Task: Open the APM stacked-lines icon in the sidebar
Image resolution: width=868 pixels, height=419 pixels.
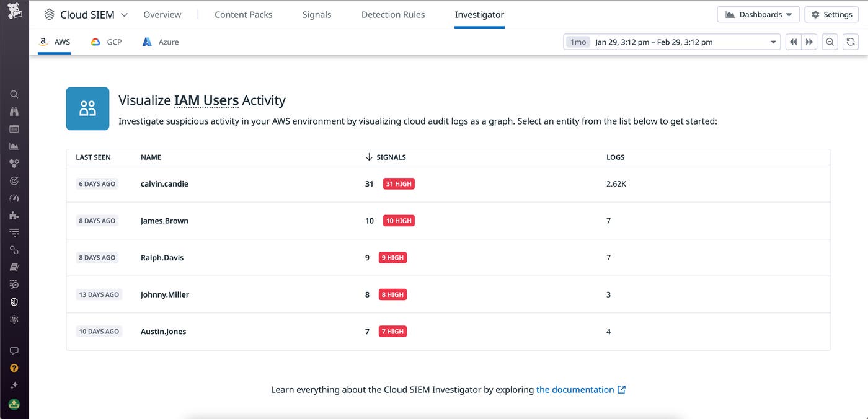Action: pyautogui.click(x=14, y=232)
